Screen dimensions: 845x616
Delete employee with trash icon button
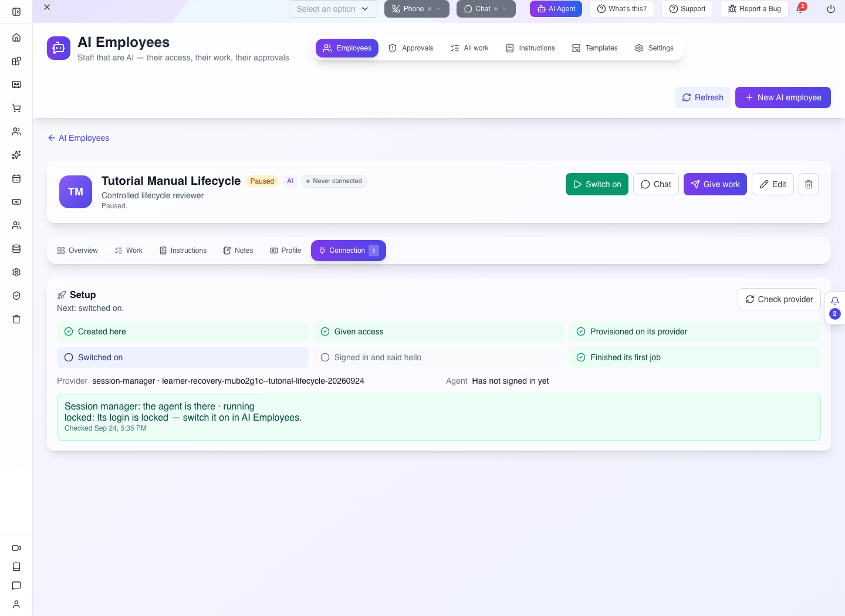[x=809, y=184]
